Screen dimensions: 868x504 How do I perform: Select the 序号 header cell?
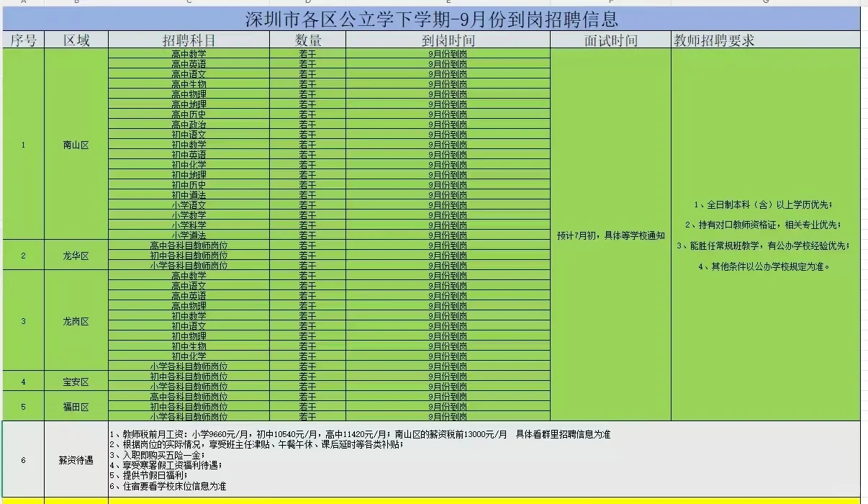pyautogui.click(x=22, y=40)
